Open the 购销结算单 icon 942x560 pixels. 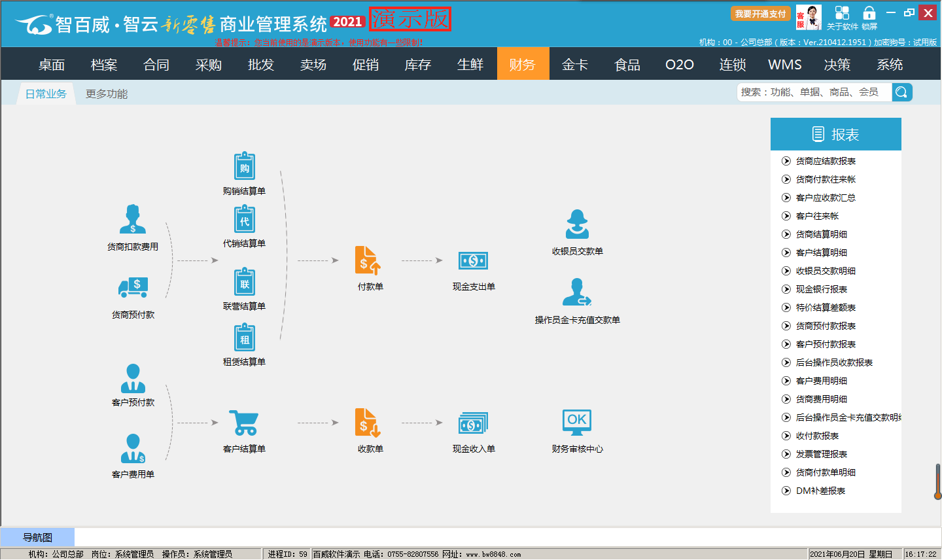244,167
